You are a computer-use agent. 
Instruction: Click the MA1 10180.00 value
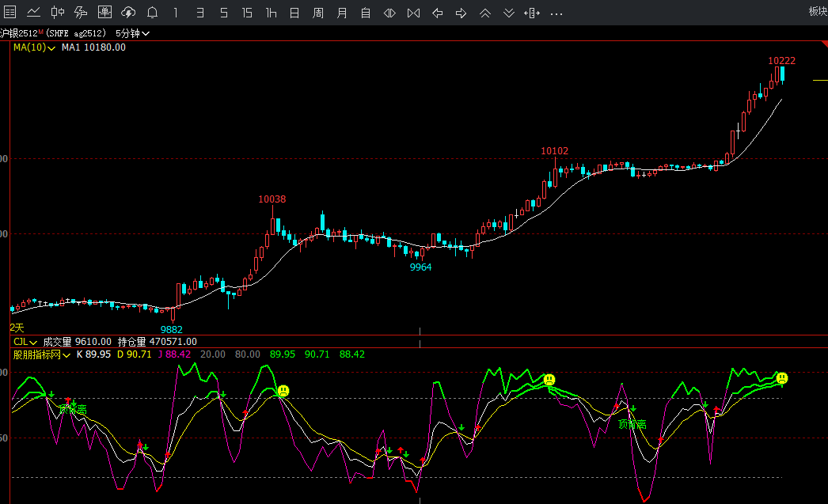tap(93, 47)
